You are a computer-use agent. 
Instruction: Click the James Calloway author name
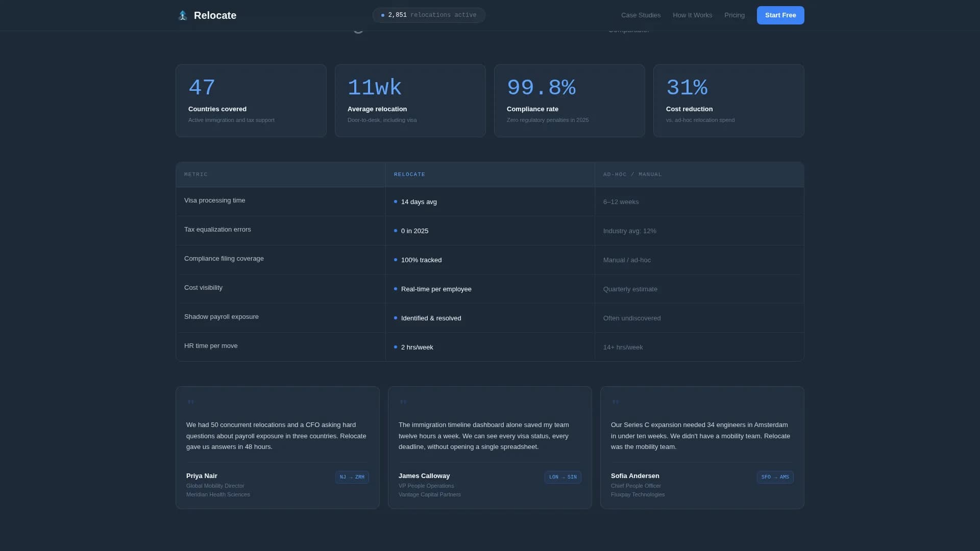point(424,476)
